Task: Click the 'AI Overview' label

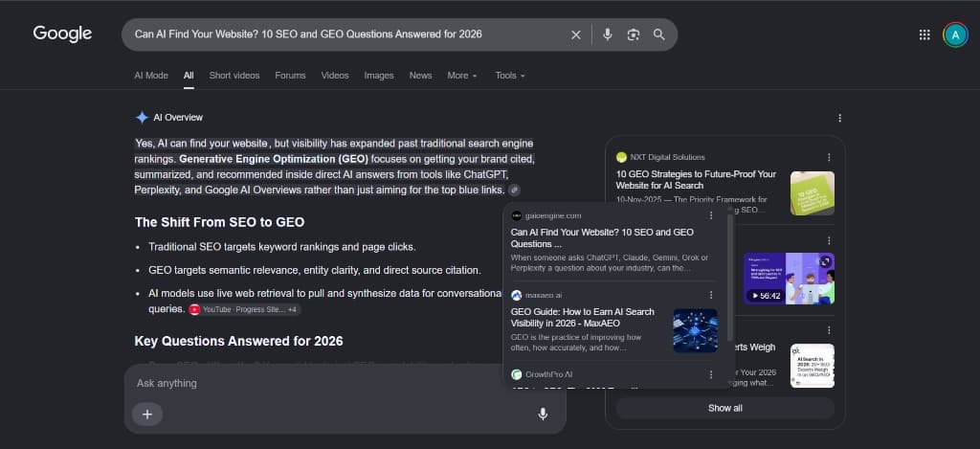Action: (x=178, y=118)
